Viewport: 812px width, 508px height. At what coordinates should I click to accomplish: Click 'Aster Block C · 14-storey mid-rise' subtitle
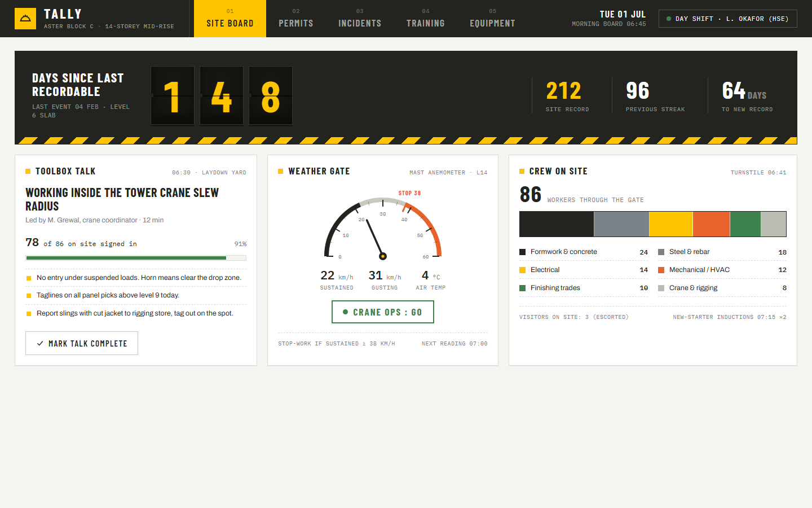(109, 27)
